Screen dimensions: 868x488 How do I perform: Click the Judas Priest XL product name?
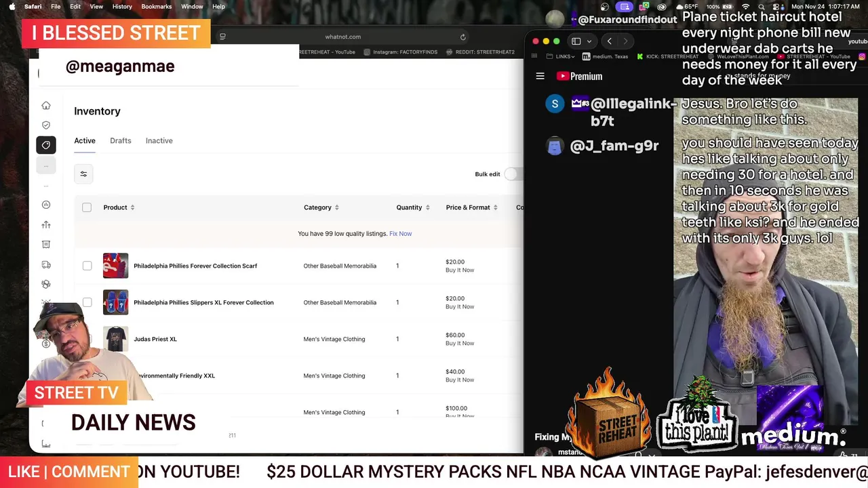(x=155, y=339)
